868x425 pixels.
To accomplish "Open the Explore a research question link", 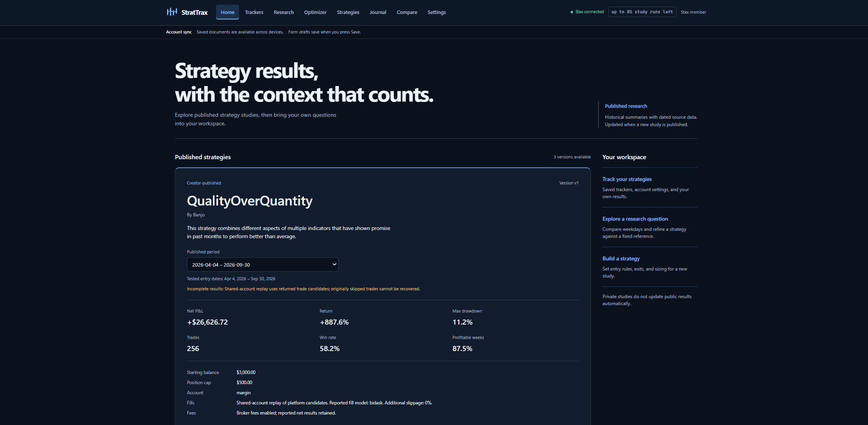I will coord(635,219).
